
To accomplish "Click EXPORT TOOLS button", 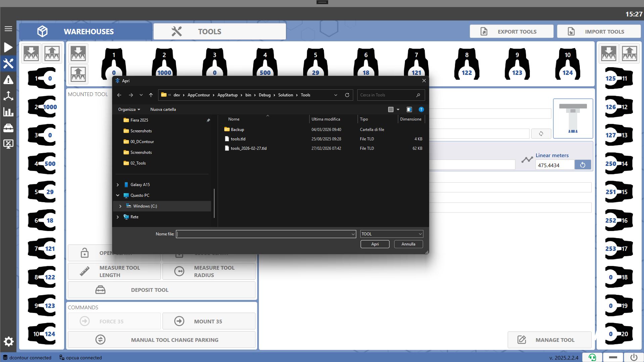I will tap(511, 32).
